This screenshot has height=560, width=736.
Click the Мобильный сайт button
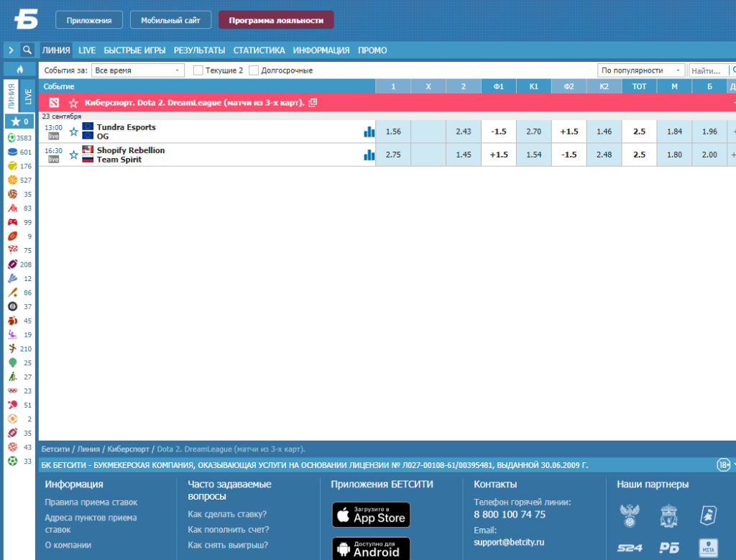[170, 20]
